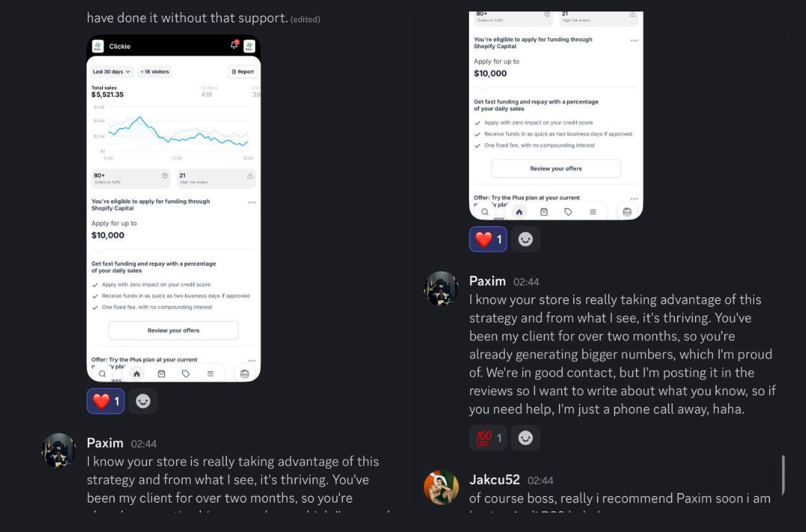Open the profile avatar in Clickie header
The height and width of the screenshot is (532, 806).
[x=249, y=46]
